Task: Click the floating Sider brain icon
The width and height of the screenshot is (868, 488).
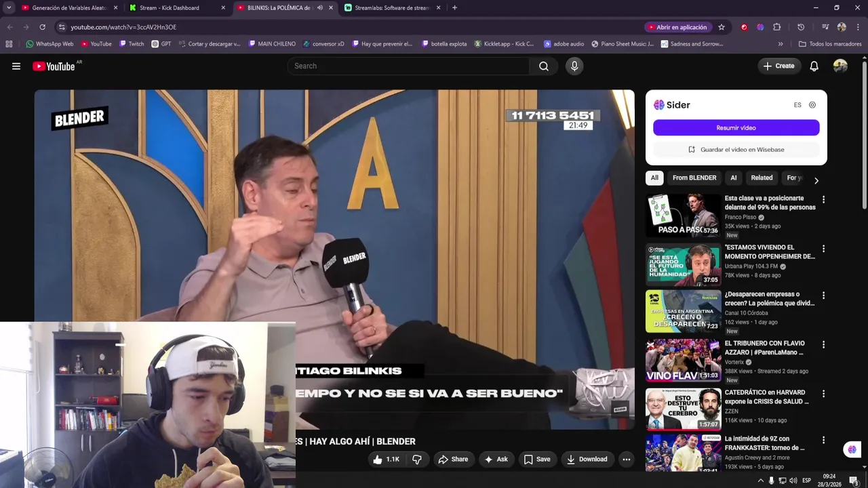Action: (x=852, y=449)
